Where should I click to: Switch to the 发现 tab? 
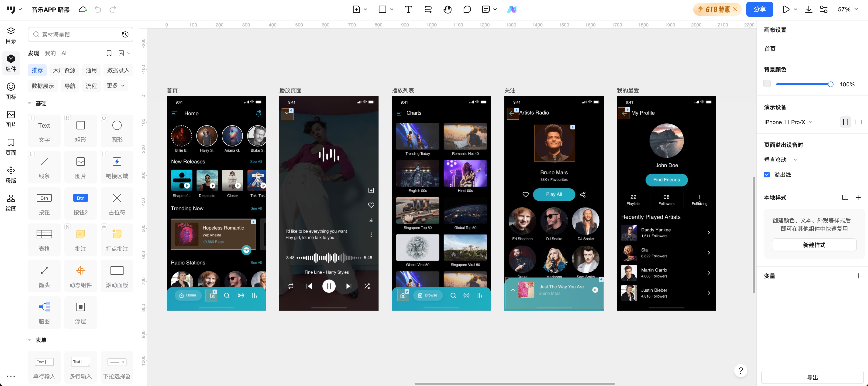33,53
